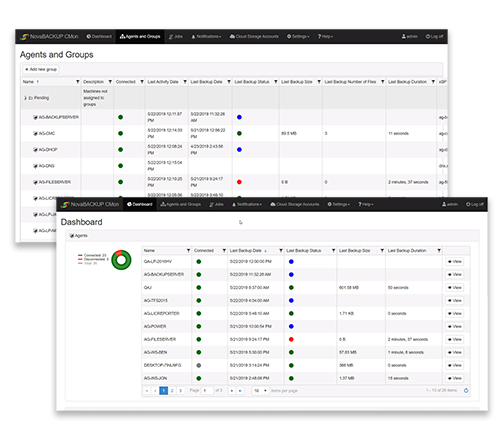Click Add new group button
Viewport: 500px width, 444px height.
(41, 69)
